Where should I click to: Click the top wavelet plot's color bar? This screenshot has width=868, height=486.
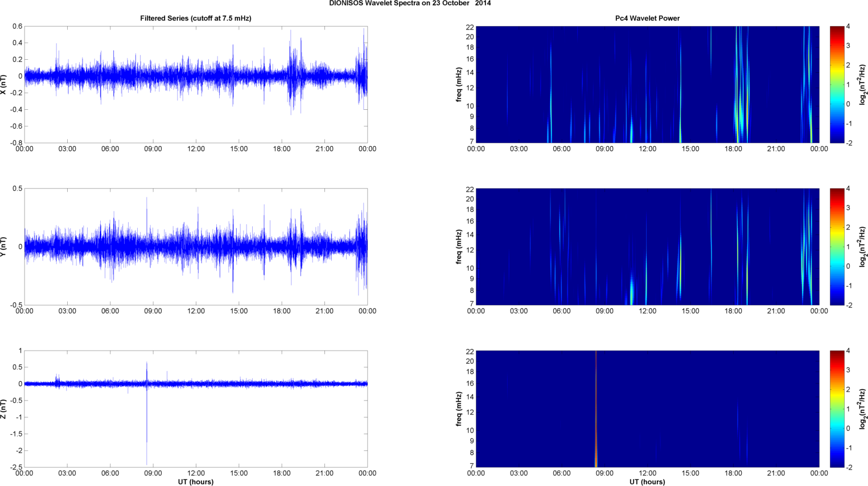837,84
